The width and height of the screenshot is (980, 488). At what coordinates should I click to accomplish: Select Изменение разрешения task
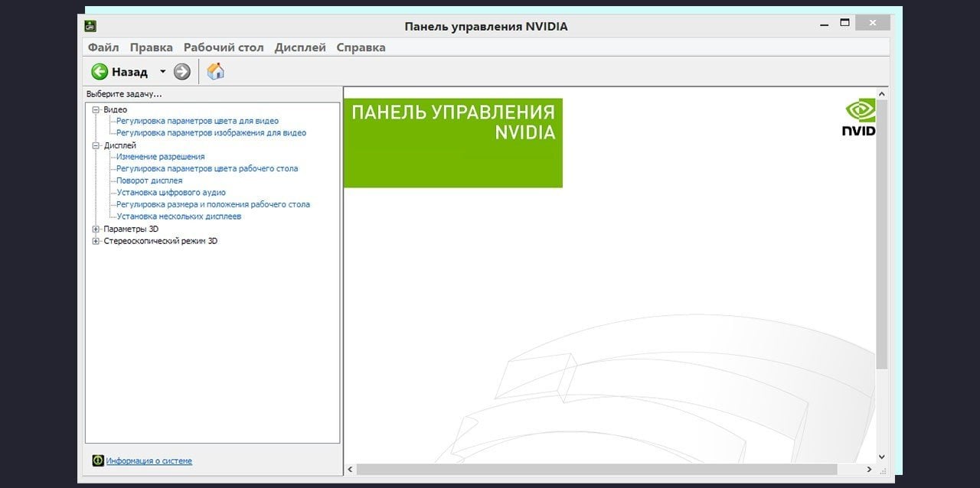click(x=161, y=157)
